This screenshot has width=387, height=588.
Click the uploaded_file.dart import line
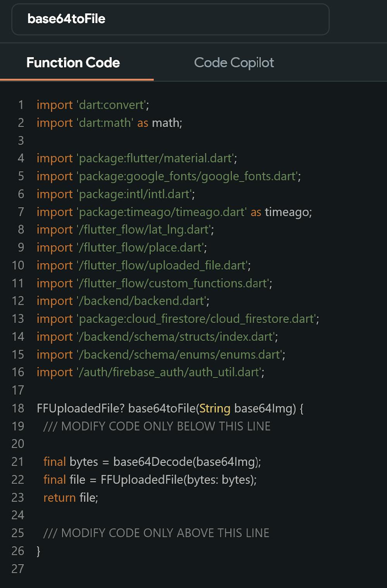(x=144, y=265)
